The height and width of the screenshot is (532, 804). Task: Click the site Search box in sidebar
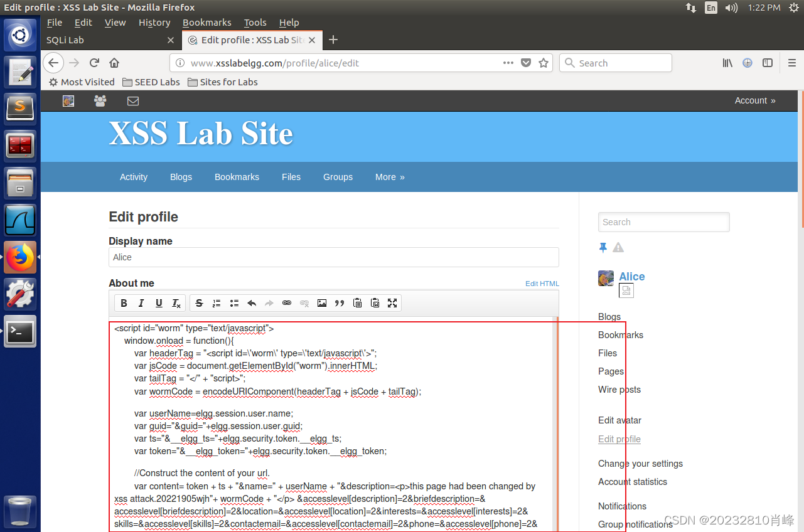[x=664, y=222]
